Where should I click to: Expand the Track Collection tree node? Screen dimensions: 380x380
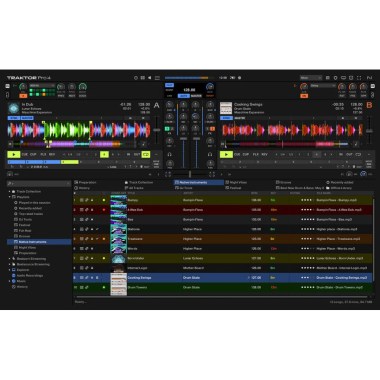pos(10,192)
